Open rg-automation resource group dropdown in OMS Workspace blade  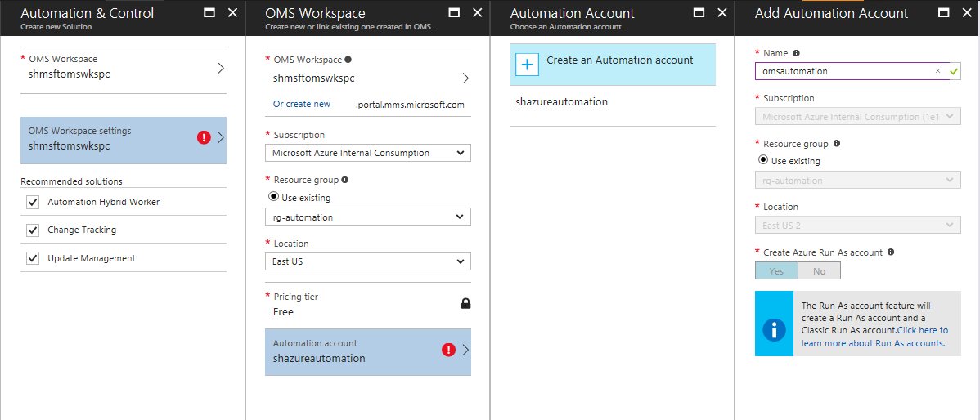point(367,217)
